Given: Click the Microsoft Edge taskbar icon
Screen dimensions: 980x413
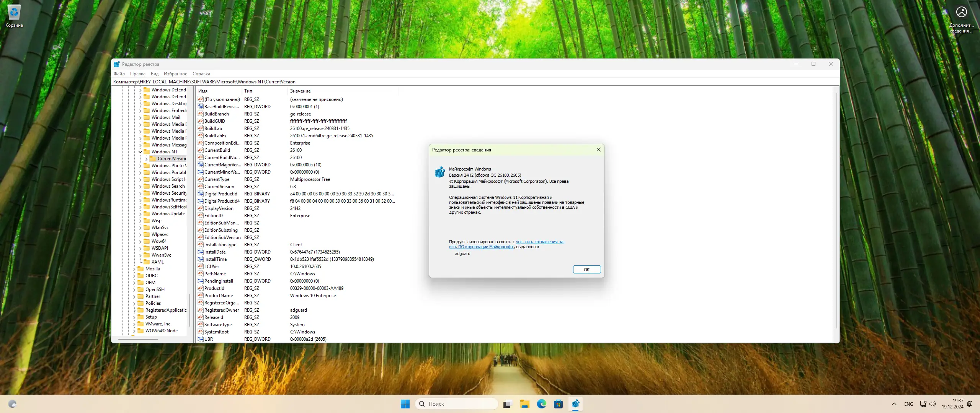Looking at the screenshot, I should (541, 404).
